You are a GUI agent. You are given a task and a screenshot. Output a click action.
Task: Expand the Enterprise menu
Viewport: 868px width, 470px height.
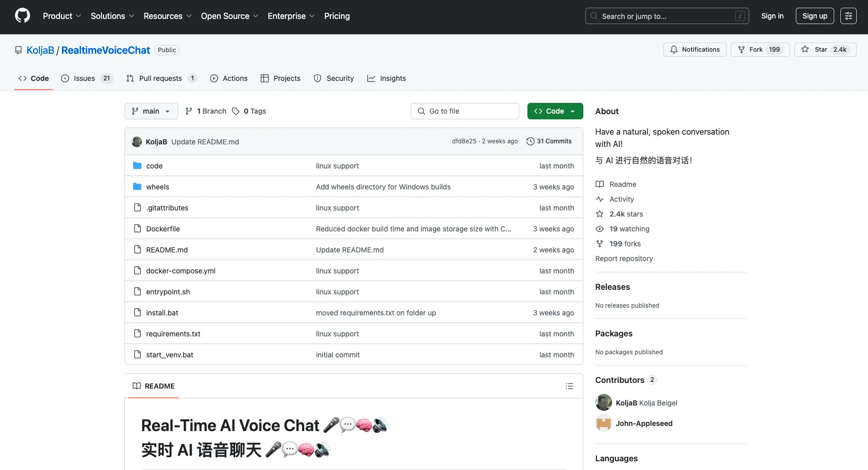tap(291, 16)
